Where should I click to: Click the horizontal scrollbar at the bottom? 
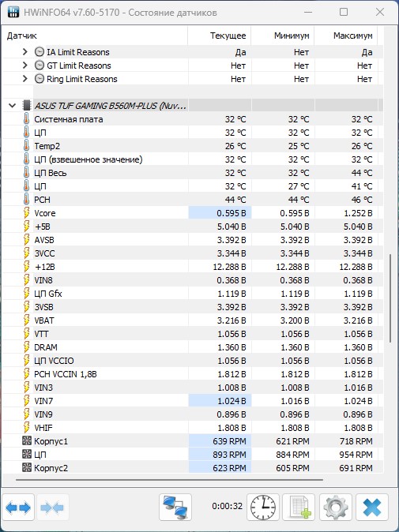pyautogui.click(x=169, y=480)
